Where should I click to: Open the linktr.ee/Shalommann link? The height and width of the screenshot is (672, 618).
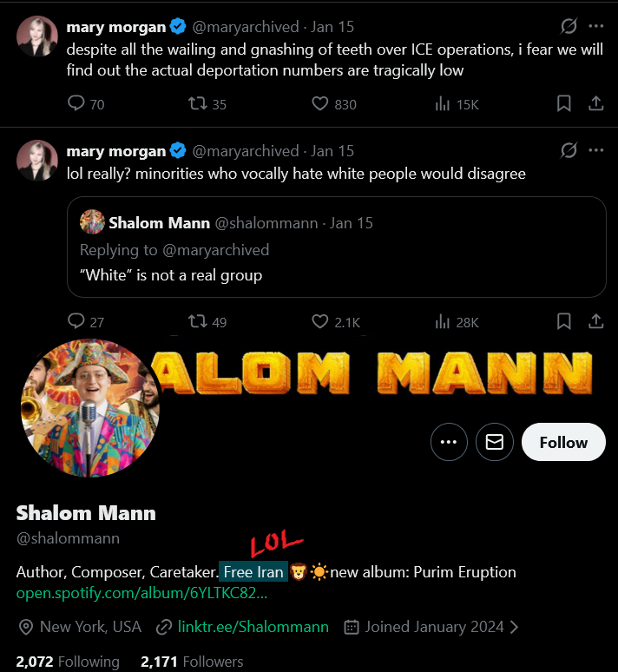click(253, 627)
